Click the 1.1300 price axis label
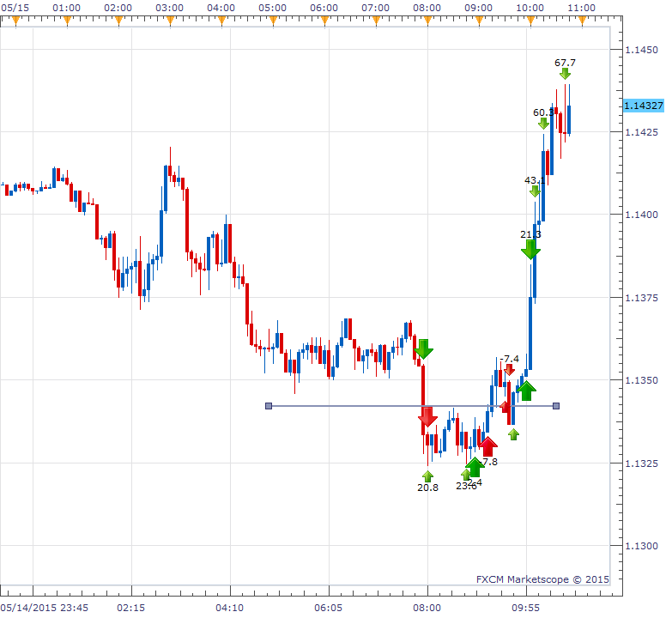Image resolution: width=672 pixels, height=618 pixels. 642,546
